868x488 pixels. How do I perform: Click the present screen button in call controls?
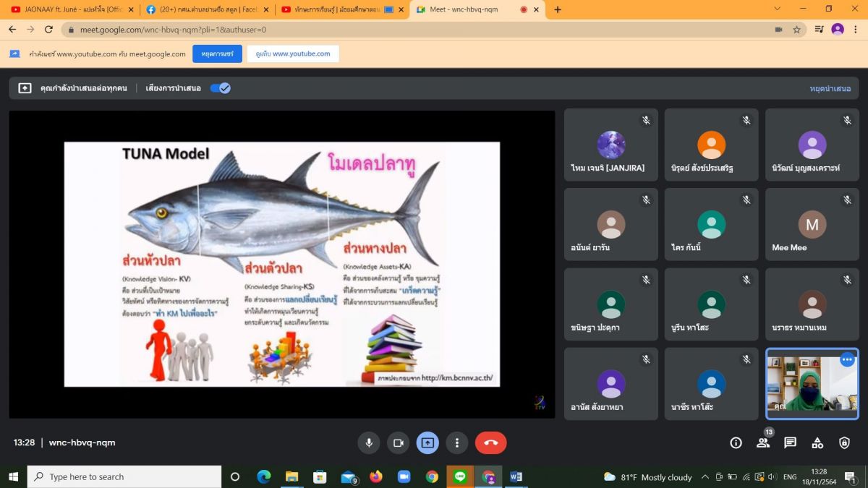pyautogui.click(x=427, y=442)
